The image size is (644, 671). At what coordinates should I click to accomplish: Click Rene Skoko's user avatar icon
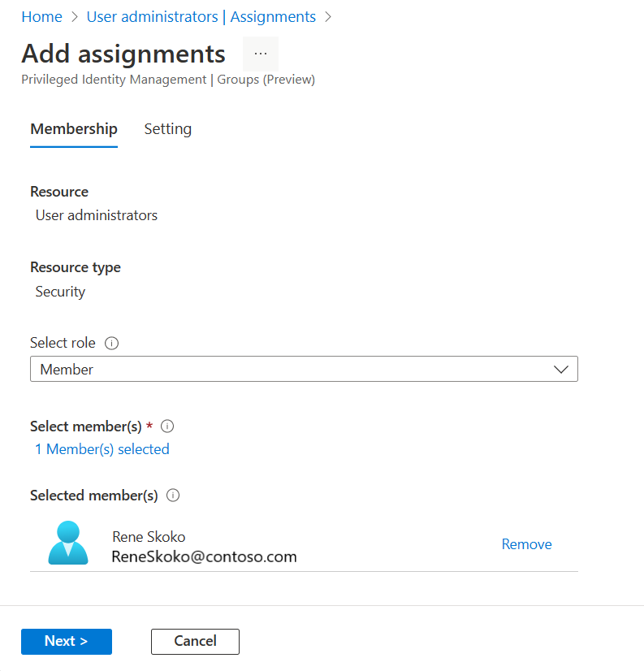tap(68, 543)
